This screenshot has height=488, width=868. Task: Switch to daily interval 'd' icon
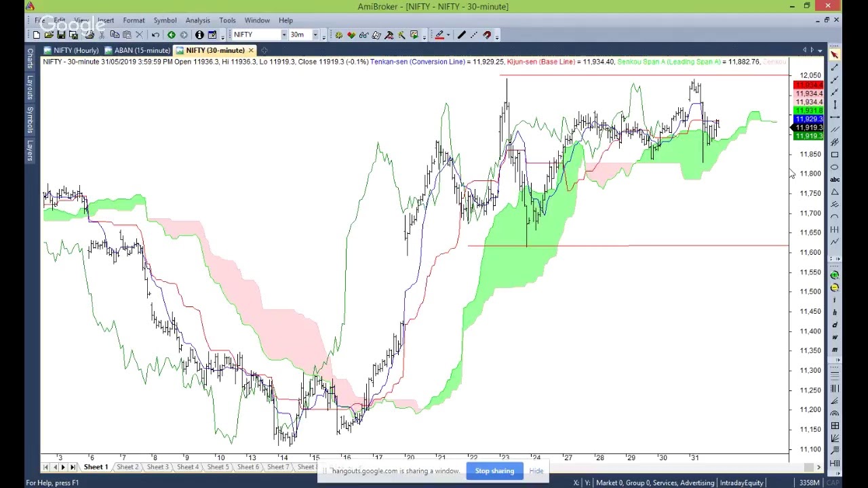pyautogui.click(x=835, y=325)
